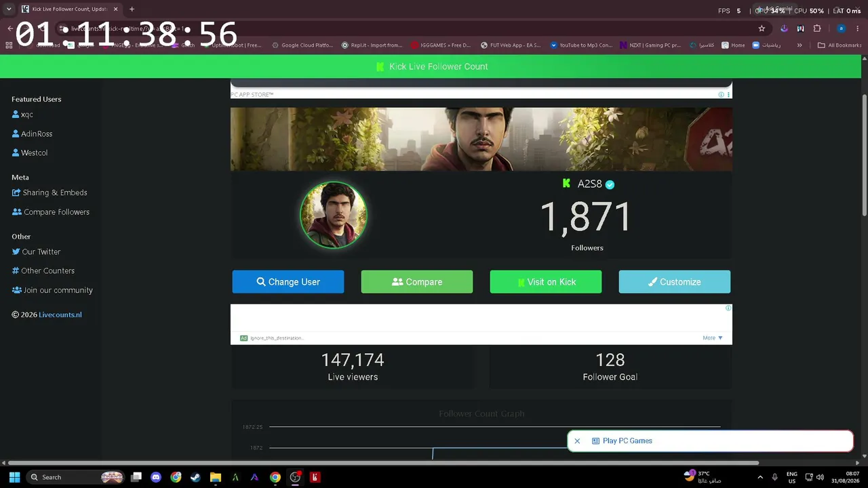Open the volume speaker tray icon
The image size is (868, 488).
point(820,477)
